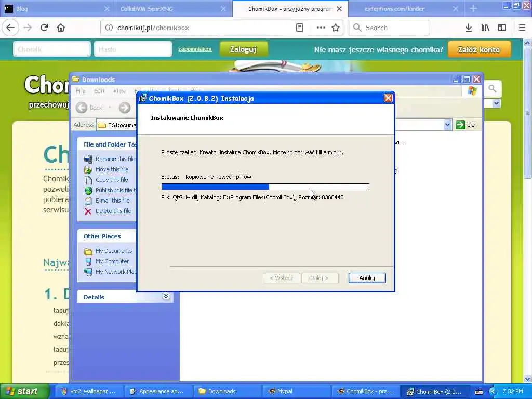Click the disabled Dalej button
This screenshot has width=532, height=399.
click(320, 278)
